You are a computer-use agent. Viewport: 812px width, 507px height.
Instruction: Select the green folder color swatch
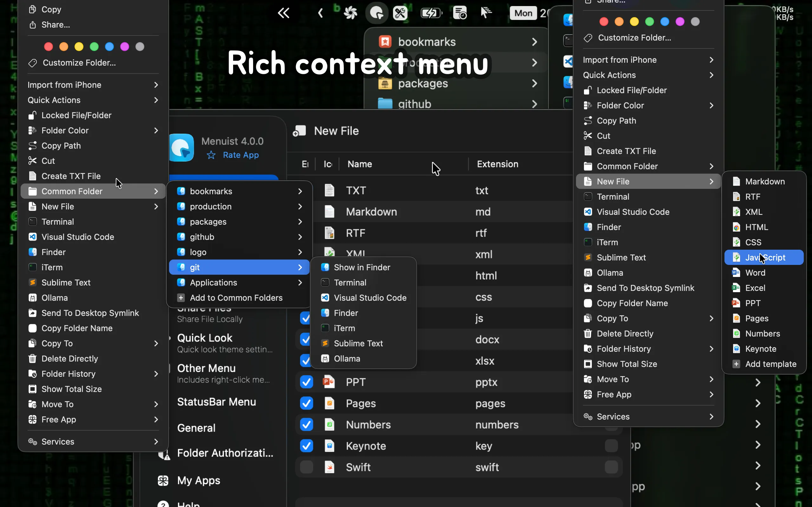click(x=94, y=46)
